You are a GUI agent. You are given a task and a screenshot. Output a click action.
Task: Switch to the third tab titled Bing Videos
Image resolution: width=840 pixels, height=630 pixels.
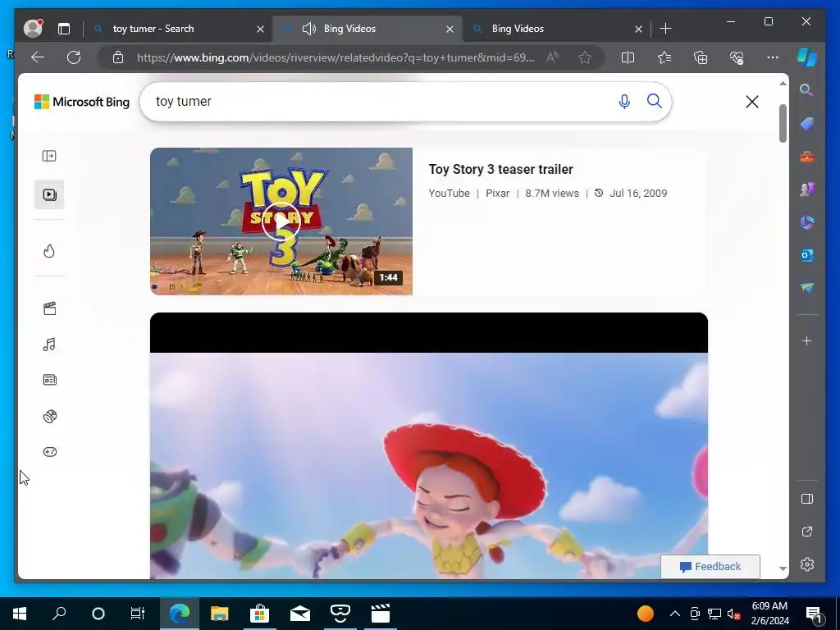point(518,29)
